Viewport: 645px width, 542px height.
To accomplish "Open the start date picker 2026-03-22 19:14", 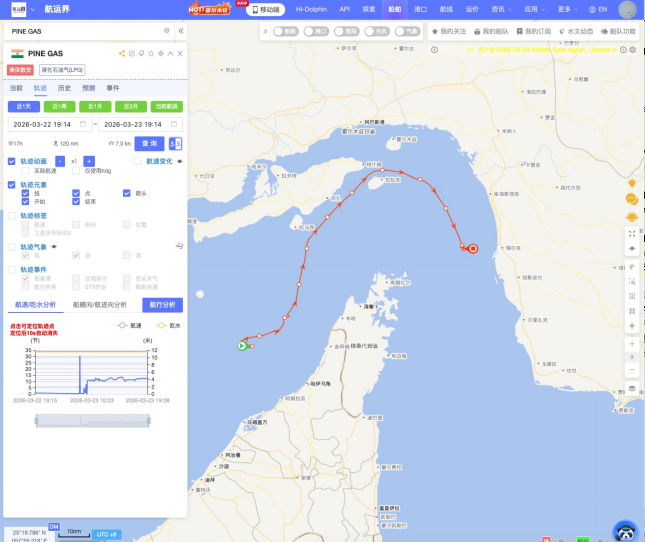I will coord(48,124).
